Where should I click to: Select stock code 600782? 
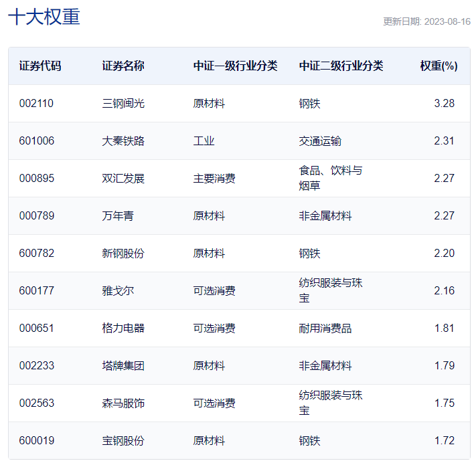point(37,254)
